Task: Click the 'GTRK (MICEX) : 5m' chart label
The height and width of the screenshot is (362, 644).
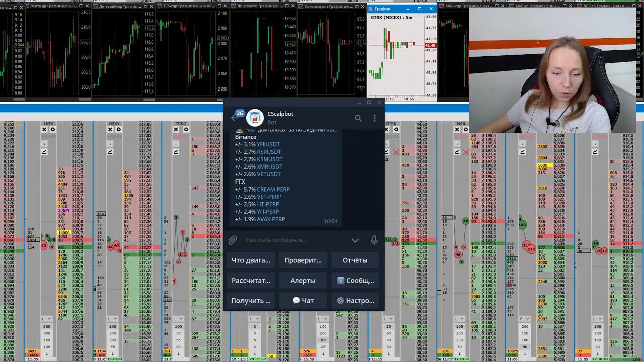Action: [391, 18]
